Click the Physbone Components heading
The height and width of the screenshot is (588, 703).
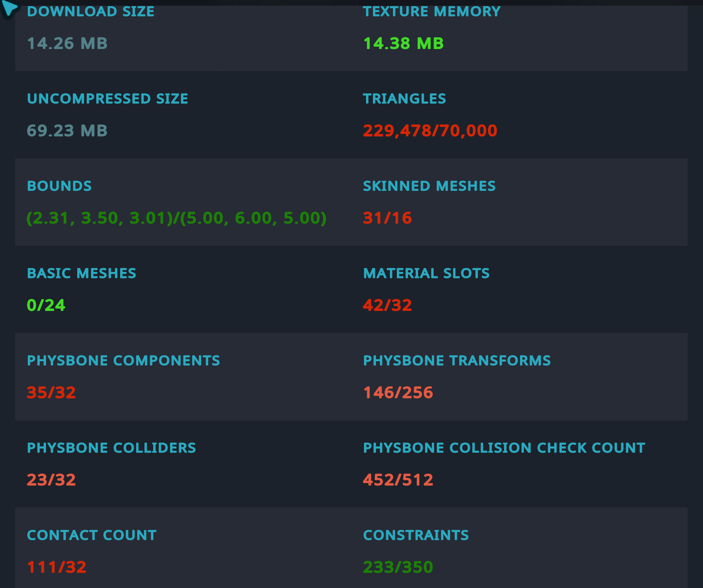coord(123,361)
